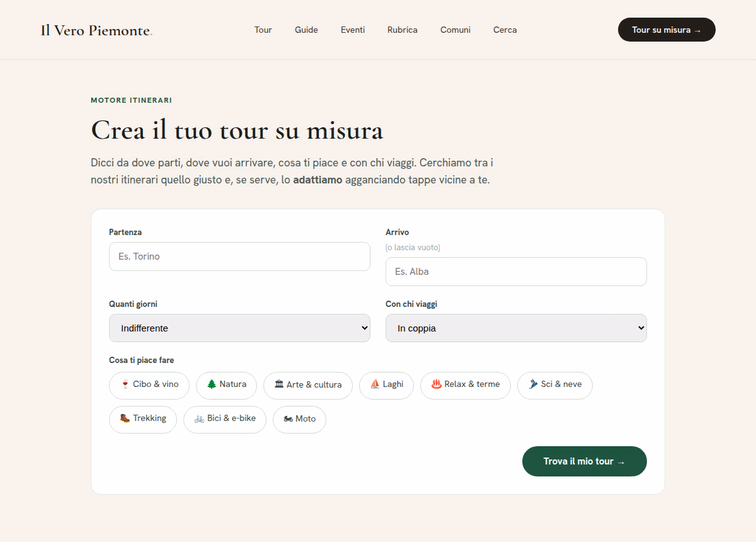Toggle the Sci & neve interest chip
This screenshot has height=542, width=756.
[x=555, y=385]
